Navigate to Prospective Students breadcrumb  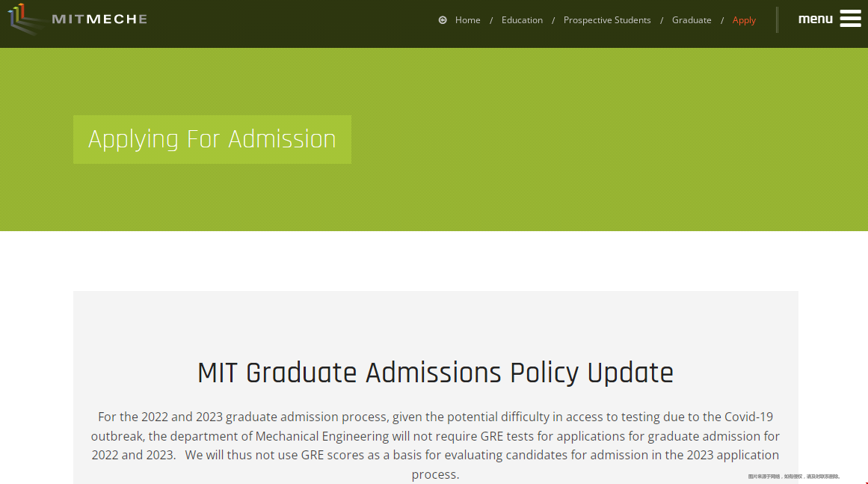607,20
